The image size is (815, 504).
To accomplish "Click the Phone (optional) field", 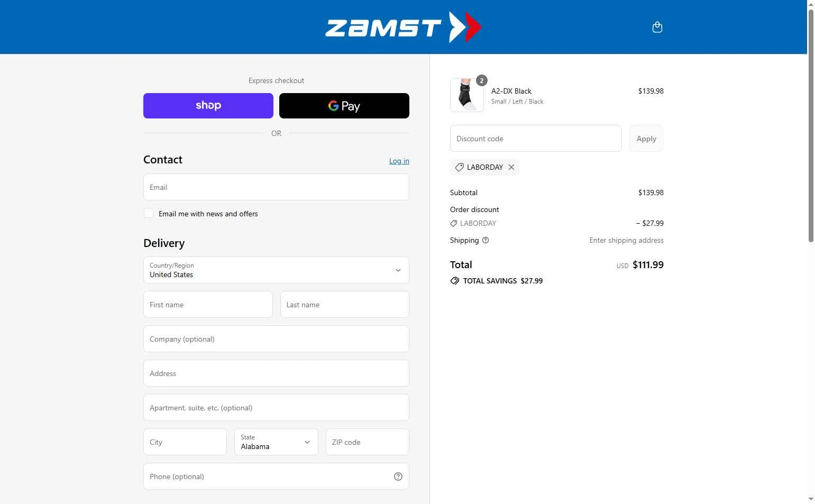I will (x=276, y=476).
